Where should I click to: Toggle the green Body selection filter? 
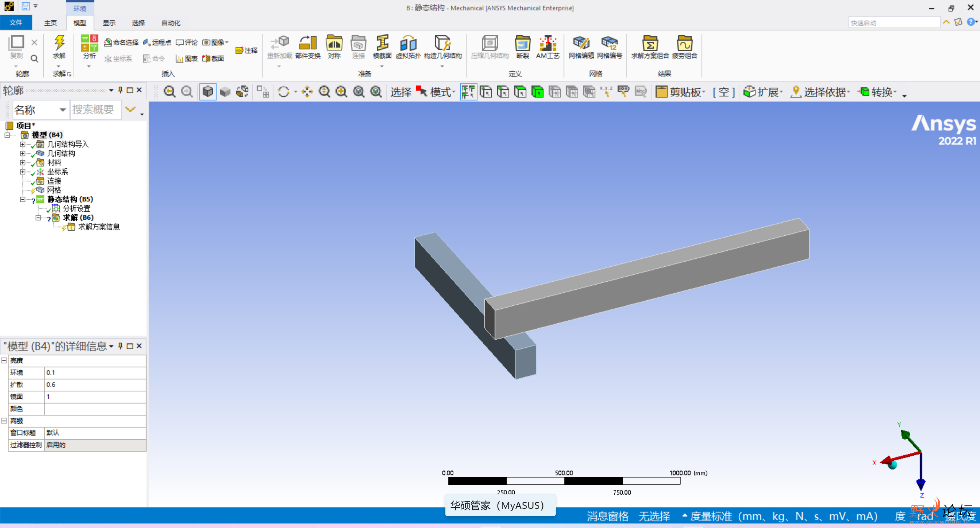538,92
